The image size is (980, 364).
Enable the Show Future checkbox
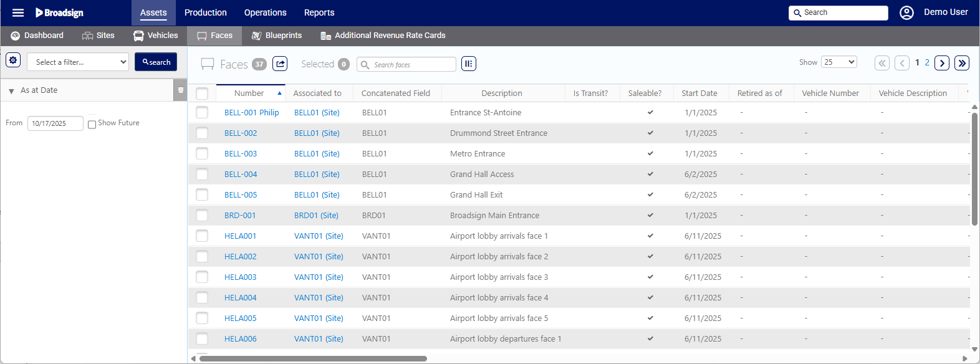coord(92,124)
